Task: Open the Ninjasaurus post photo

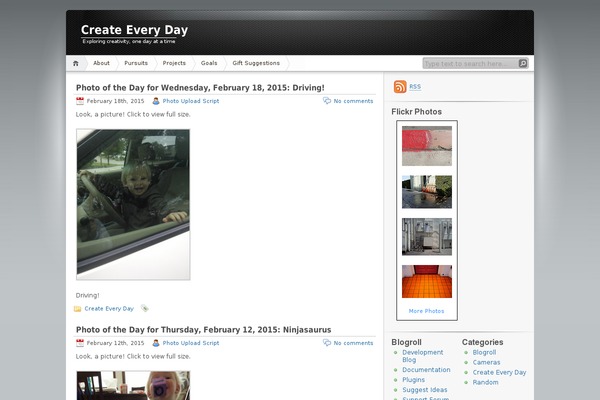Action: (x=133, y=385)
